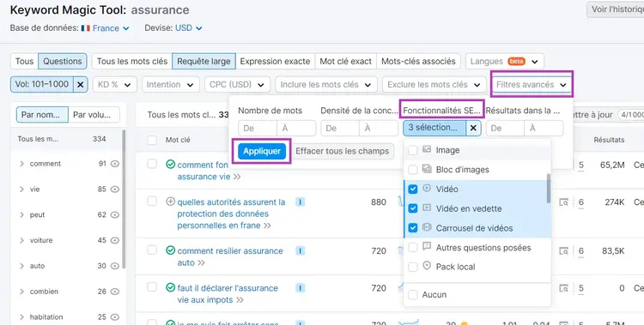
Task: Click the intent badge on quelles autorités row
Action: pos(301,202)
